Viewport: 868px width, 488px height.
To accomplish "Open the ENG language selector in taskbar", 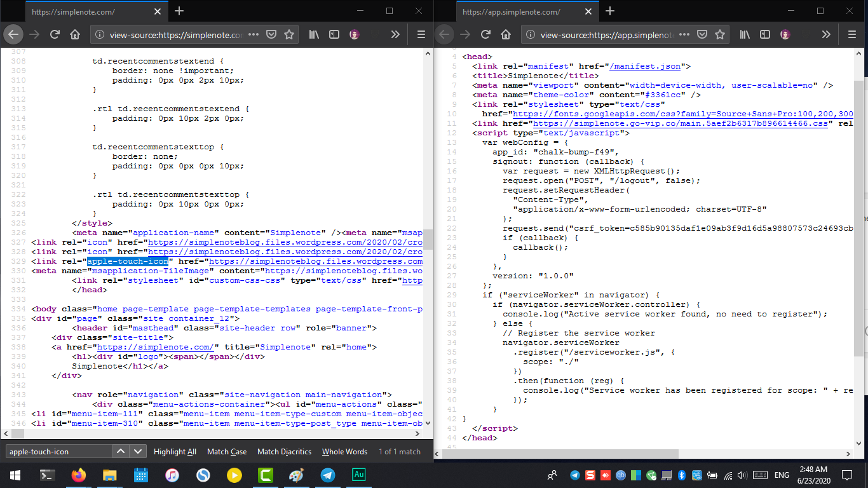I will (781, 475).
